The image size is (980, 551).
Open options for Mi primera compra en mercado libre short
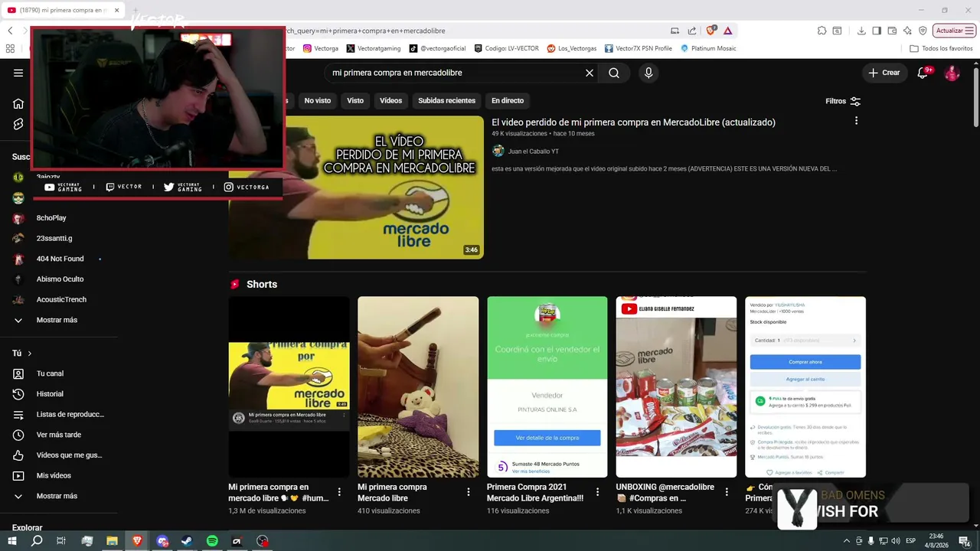[340, 492]
